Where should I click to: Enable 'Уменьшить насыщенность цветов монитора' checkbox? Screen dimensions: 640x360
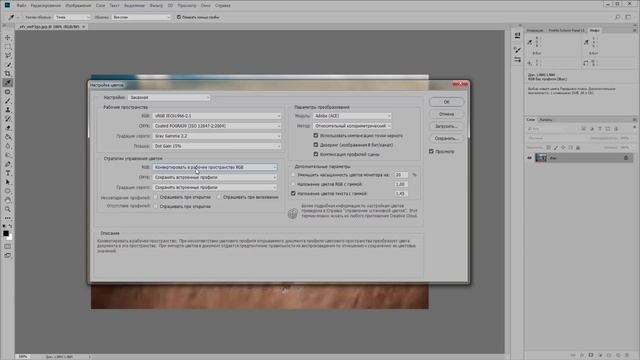point(293,175)
